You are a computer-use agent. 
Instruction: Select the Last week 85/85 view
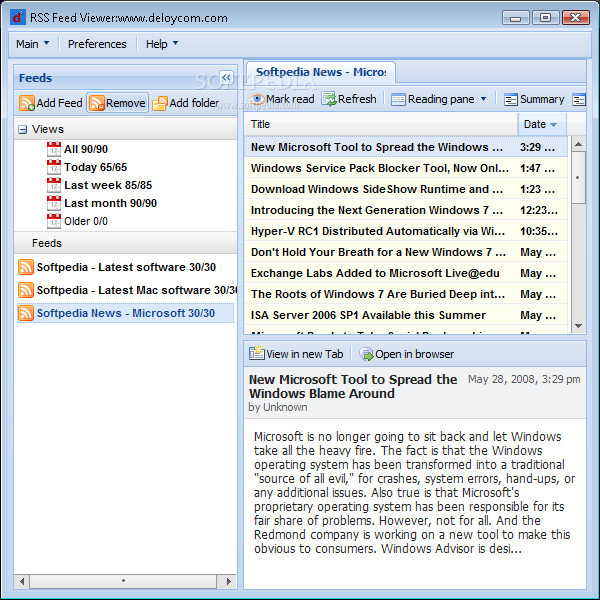pos(108,185)
